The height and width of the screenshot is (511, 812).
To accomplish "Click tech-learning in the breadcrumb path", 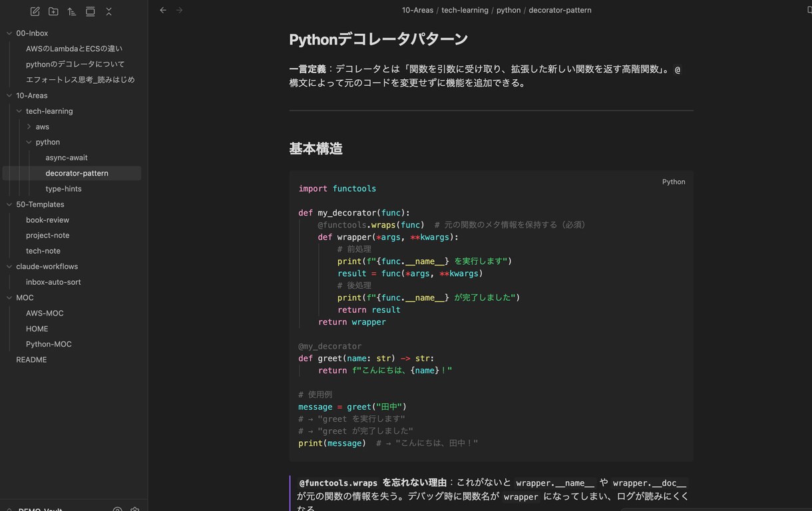I will point(465,10).
